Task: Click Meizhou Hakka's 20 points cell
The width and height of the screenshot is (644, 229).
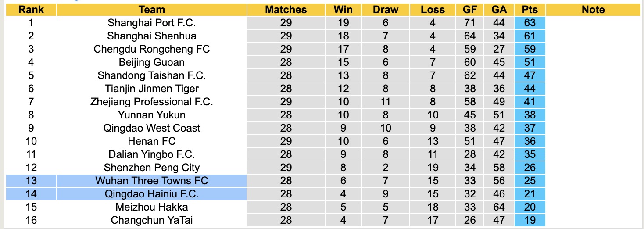Action: click(x=530, y=207)
